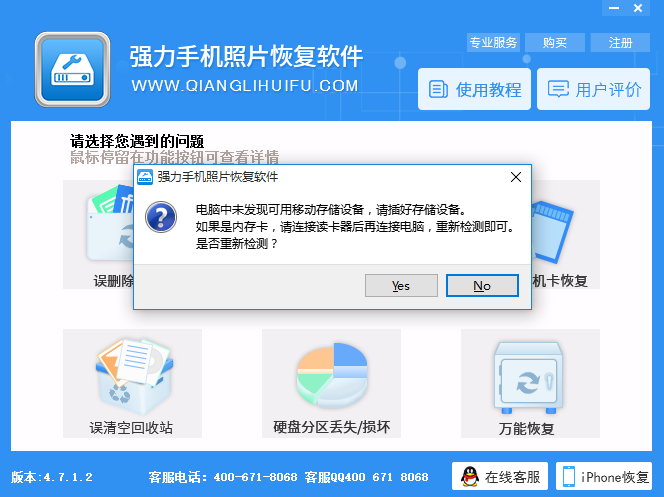
Task: Select the 专业服务 tab
Action: tap(493, 42)
